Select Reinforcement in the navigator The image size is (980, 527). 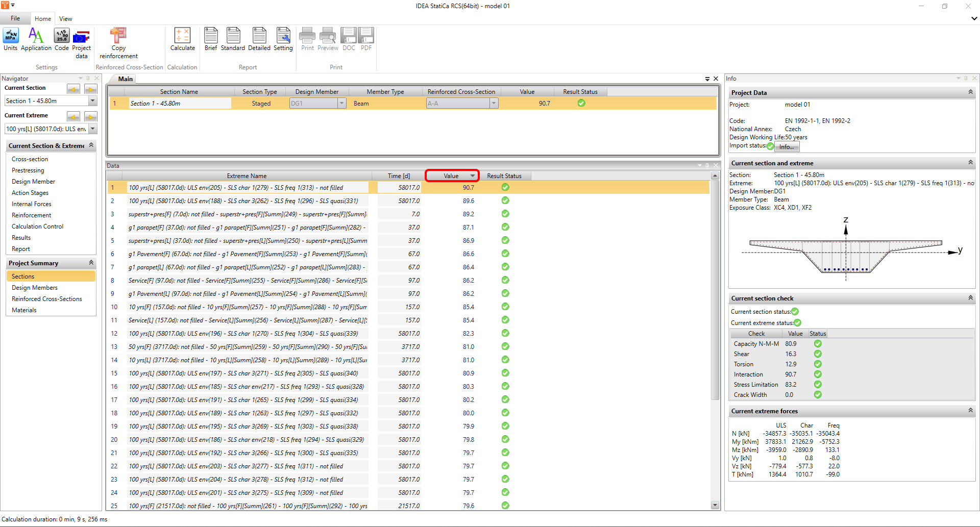(32, 215)
